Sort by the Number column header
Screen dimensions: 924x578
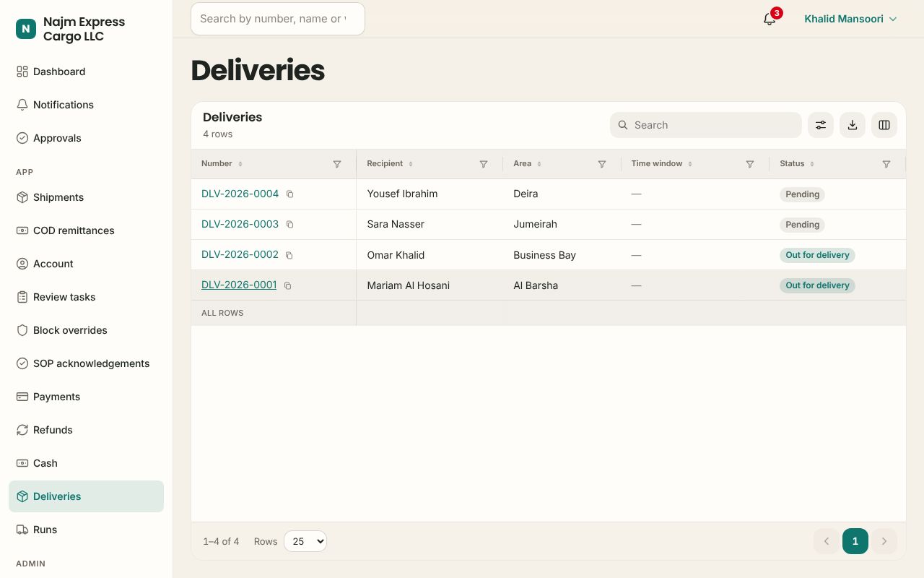point(222,164)
